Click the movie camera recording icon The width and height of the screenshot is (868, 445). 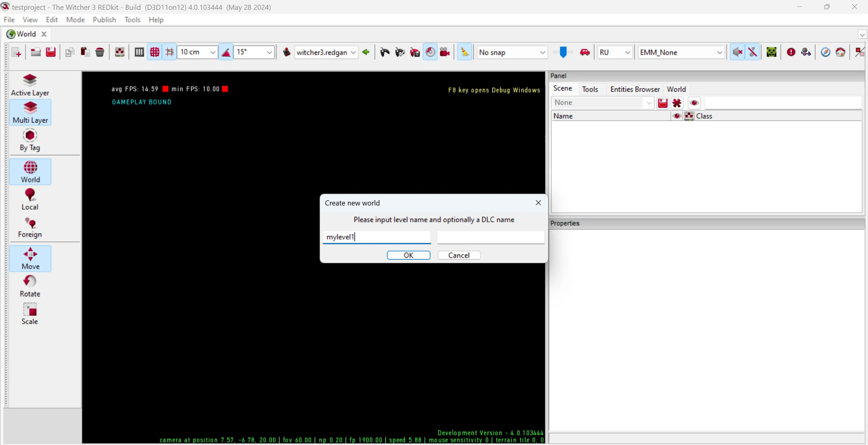tap(445, 52)
